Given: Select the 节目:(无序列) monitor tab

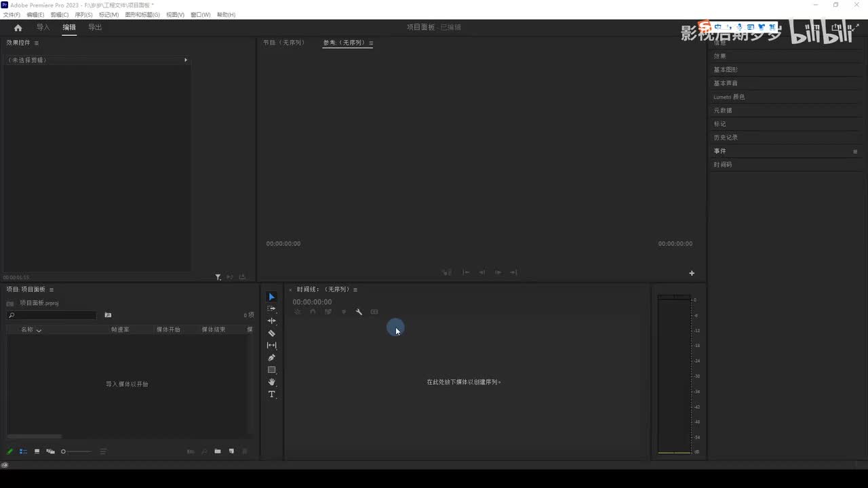Looking at the screenshot, I should pos(283,43).
